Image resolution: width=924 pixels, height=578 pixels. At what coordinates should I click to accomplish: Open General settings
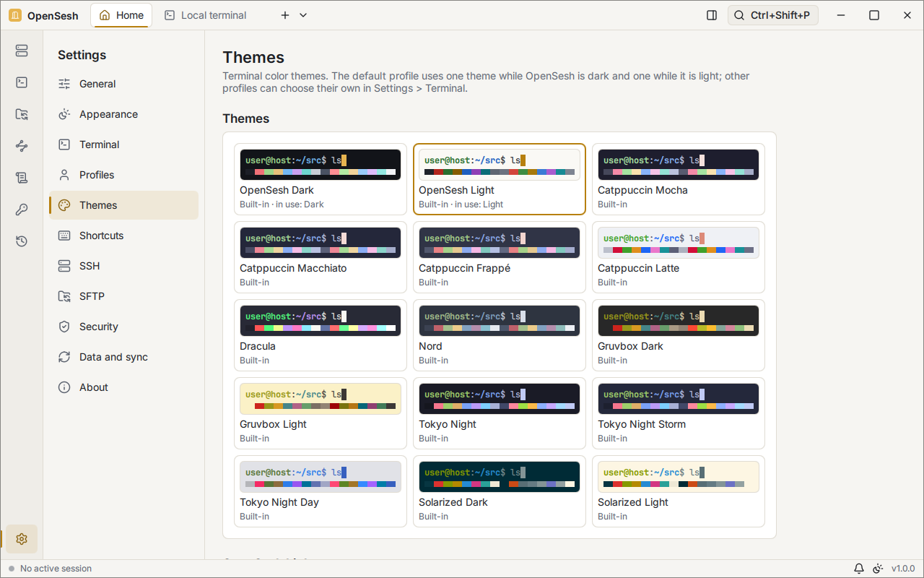point(123,84)
